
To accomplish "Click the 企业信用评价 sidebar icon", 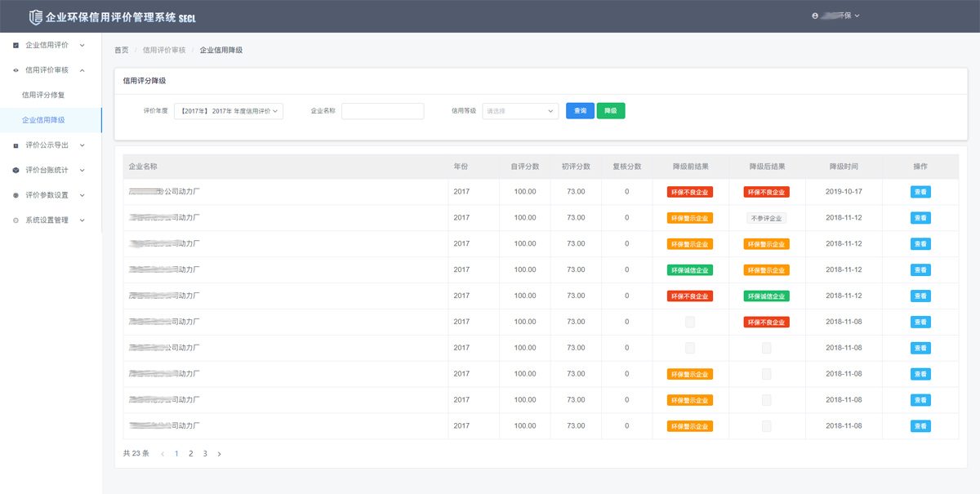I will [16, 45].
